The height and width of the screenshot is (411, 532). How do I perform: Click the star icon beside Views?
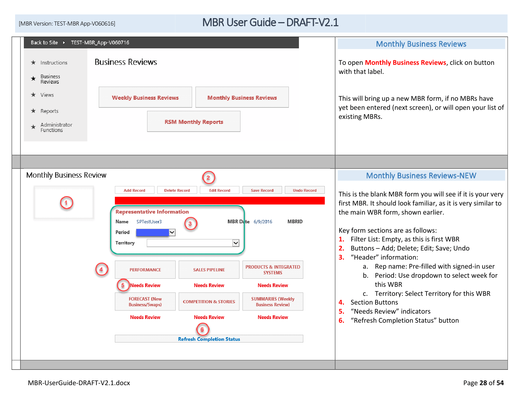[x=33, y=95]
